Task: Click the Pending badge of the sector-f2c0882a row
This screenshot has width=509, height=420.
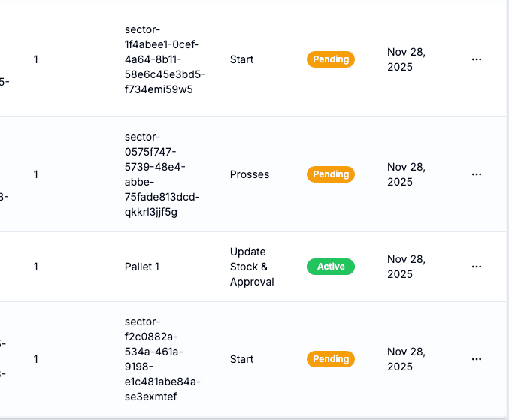Action: (330, 359)
